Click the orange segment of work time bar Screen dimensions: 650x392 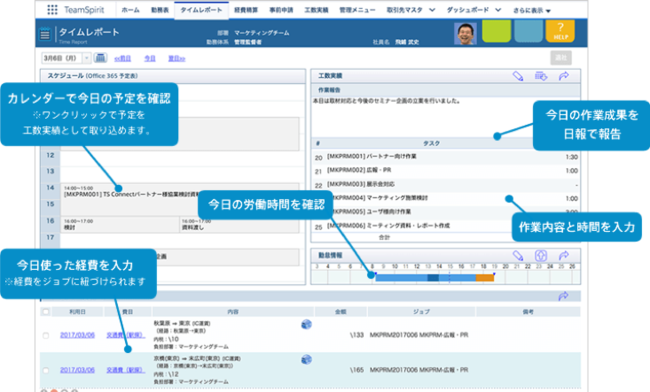pos(485,278)
